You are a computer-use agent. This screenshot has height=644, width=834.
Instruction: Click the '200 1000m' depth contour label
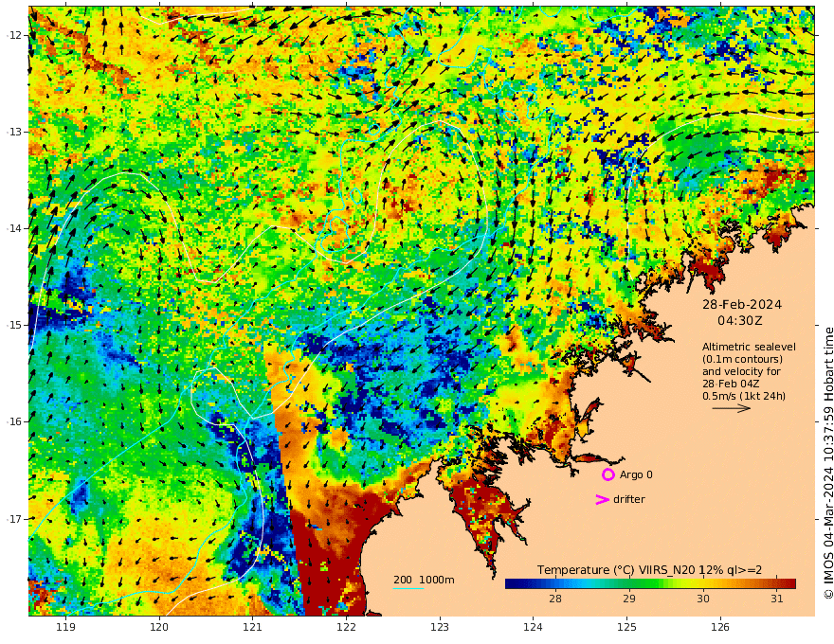(x=424, y=580)
